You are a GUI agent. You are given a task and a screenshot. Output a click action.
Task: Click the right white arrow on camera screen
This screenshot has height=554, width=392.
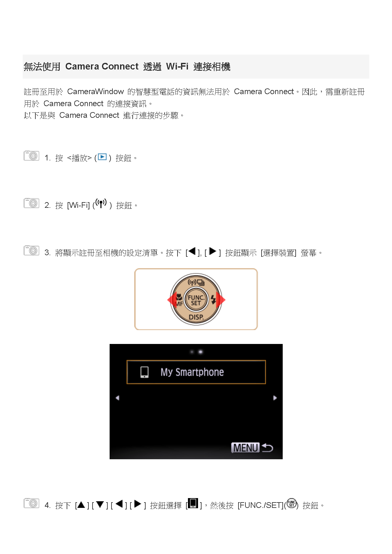coord(275,398)
